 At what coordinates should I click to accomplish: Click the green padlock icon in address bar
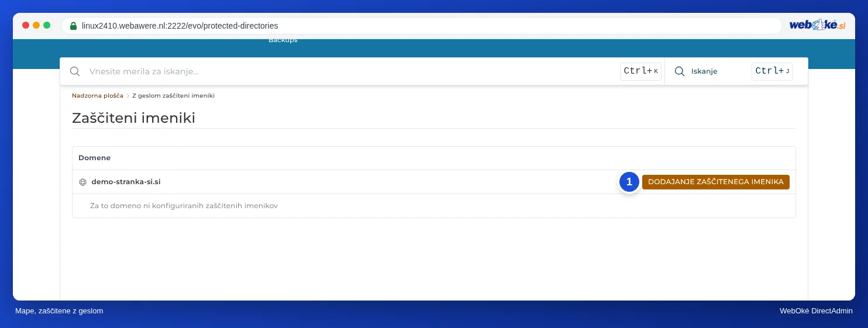[x=73, y=26]
